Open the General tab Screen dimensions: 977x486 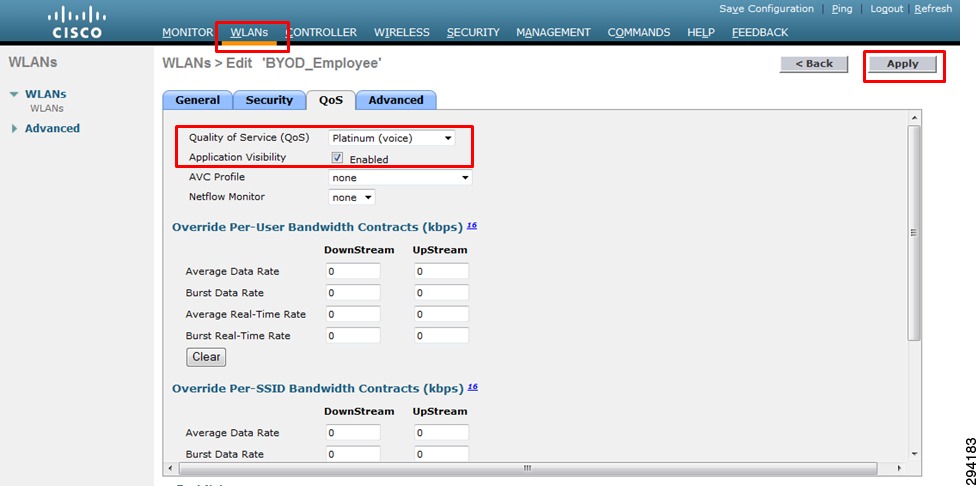(x=198, y=100)
